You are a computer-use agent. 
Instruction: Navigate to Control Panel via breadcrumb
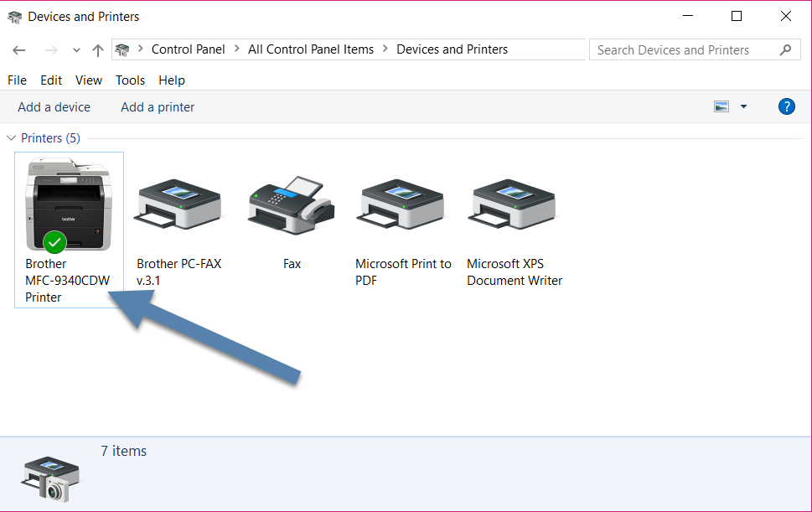[x=188, y=49]
